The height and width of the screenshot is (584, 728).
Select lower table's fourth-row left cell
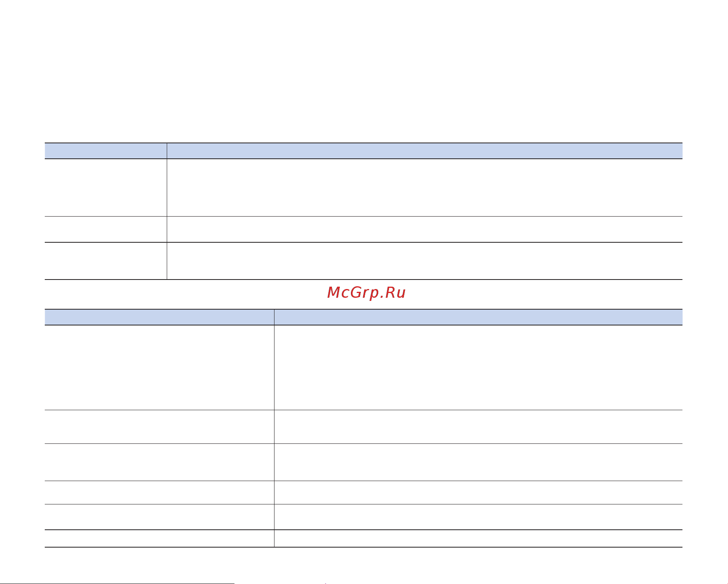(x=159, y=493)
